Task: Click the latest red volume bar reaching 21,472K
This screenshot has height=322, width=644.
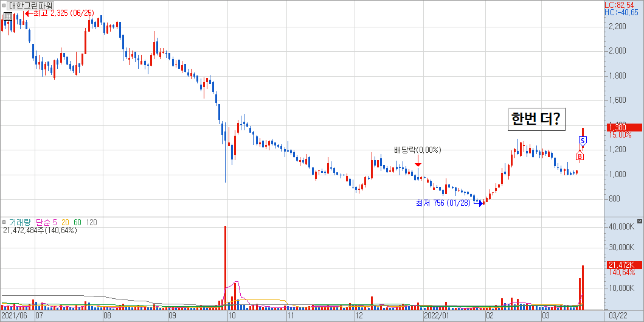Action: [x=583, y=287]
